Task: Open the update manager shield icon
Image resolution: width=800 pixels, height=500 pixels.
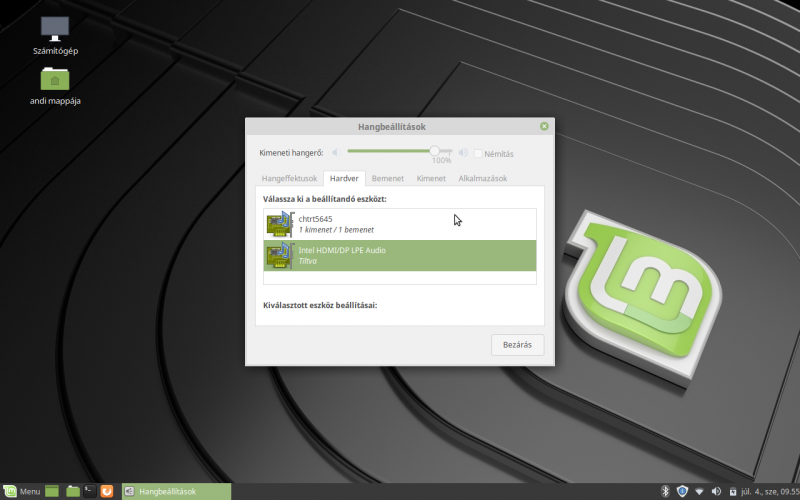Action: [682, 491]
